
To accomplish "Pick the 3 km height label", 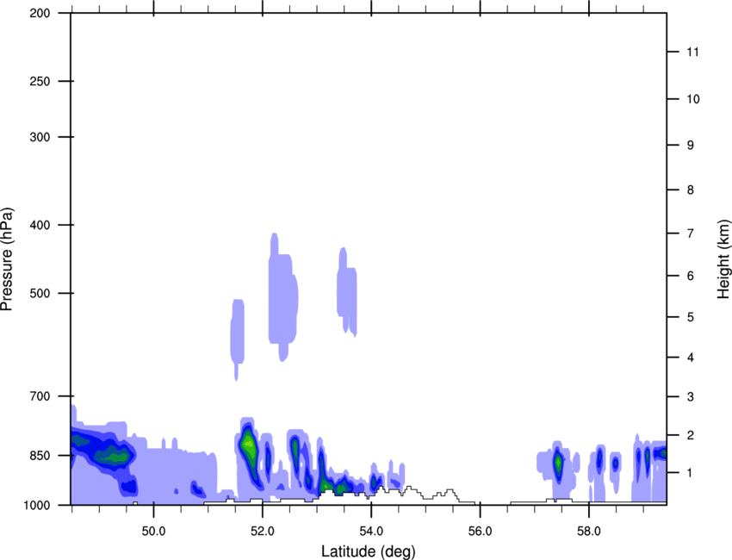I will tap(691, 397).
